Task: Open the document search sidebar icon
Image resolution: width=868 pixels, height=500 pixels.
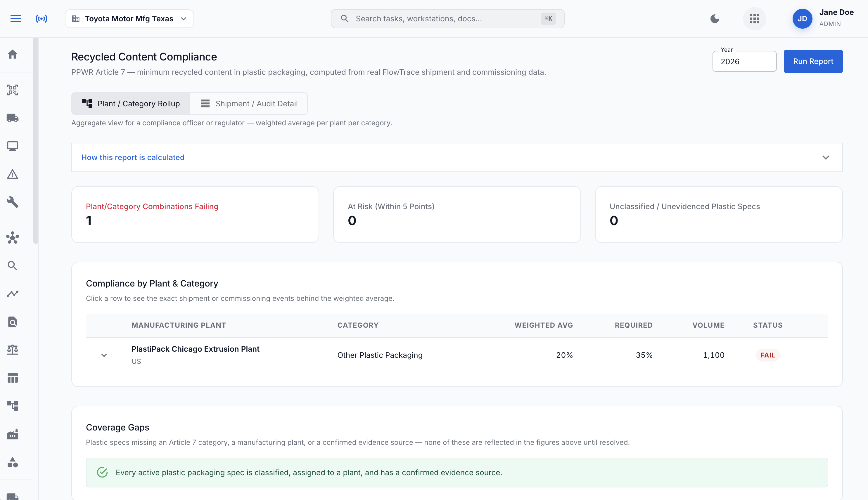Action: coord(13,322)
